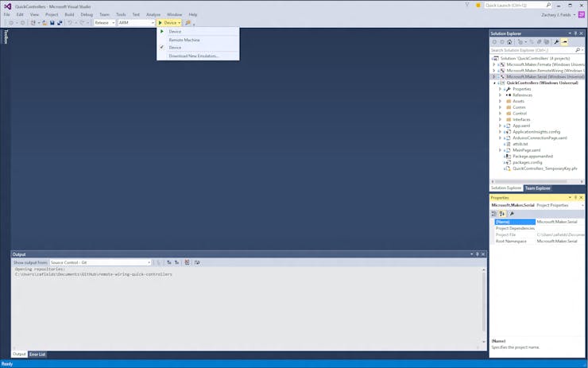Switch to the Error List tab
588x368 pixels.
[37, 354]
